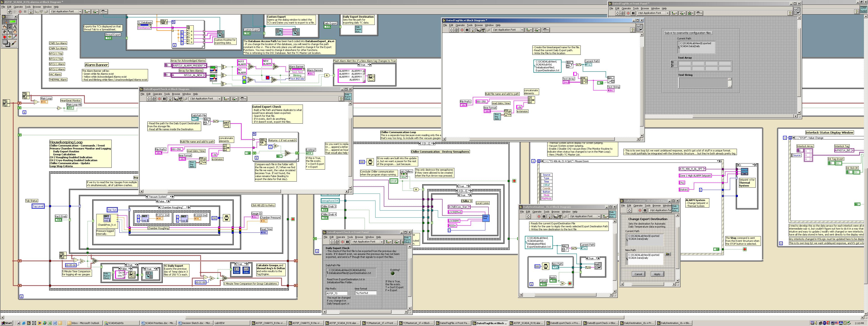This screenshot has height=326, width=868.
Task: Click time format field containing %y%m%d
Action: point(366,293)
